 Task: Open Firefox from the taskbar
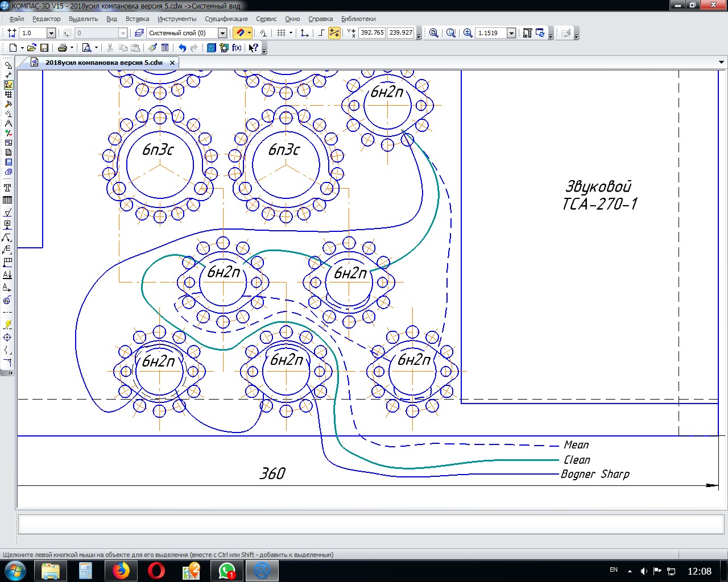click(x=121, y=570)
